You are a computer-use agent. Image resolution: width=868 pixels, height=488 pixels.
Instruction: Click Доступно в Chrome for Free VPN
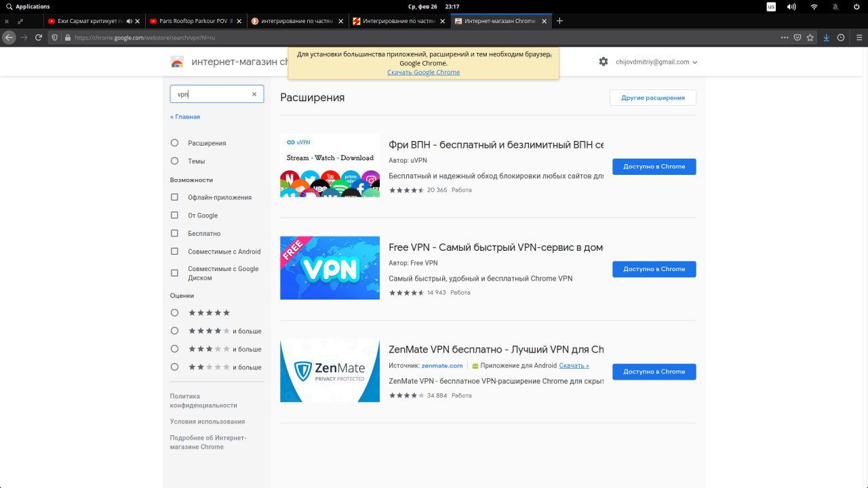pos(654,269)
